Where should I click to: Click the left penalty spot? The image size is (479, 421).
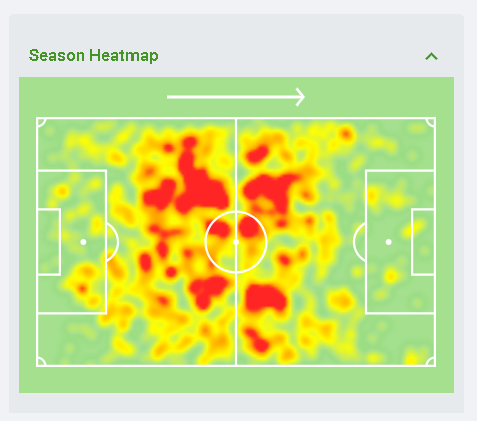pyautogui.click(x=83, y=242)
